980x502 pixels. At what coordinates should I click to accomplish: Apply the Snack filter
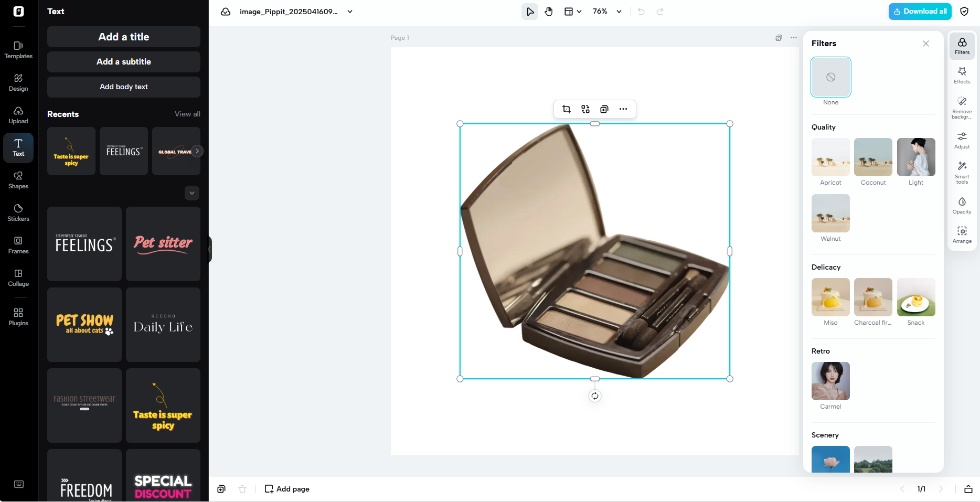coord(916,297)
